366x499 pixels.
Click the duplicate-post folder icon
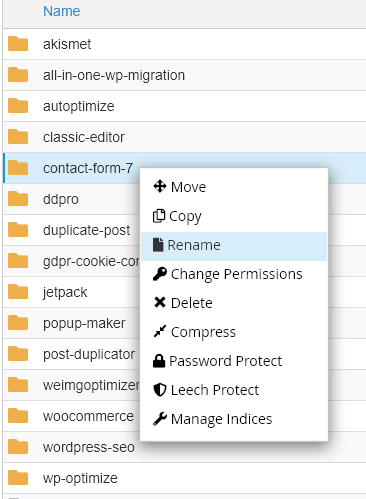click(x=18, y=230)
